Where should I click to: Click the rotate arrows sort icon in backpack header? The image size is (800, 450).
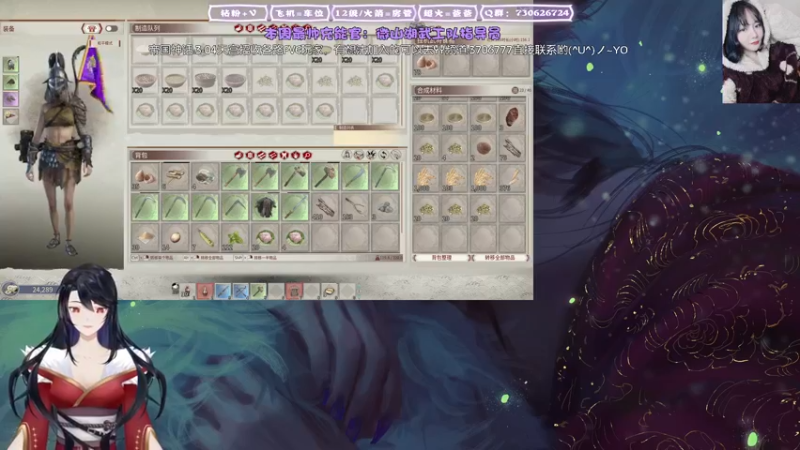coord(384,155)
